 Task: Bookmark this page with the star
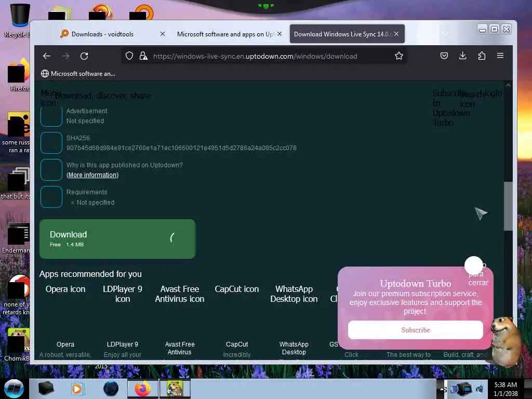tap(398, 56)
